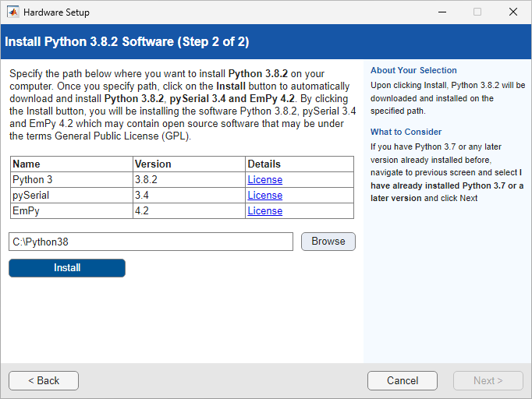This screenshot has width=532, height=399.
Task: View the EmPy License link
Action: (264, 211)
